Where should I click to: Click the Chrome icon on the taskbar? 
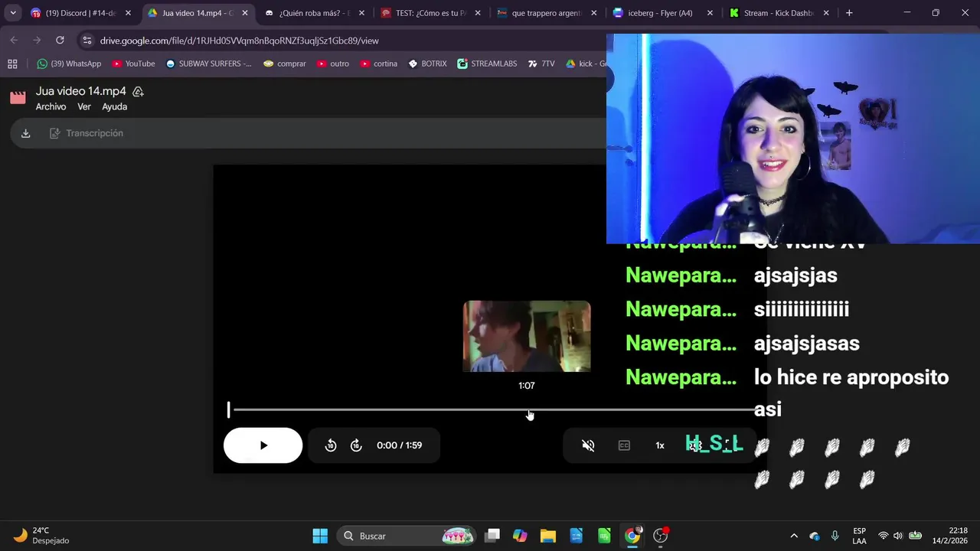[632, 536]
